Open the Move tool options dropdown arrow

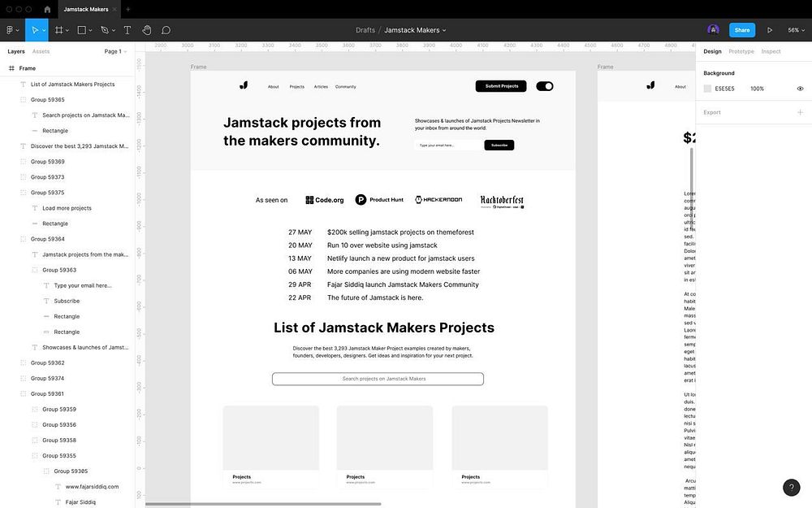pos(44,31)
